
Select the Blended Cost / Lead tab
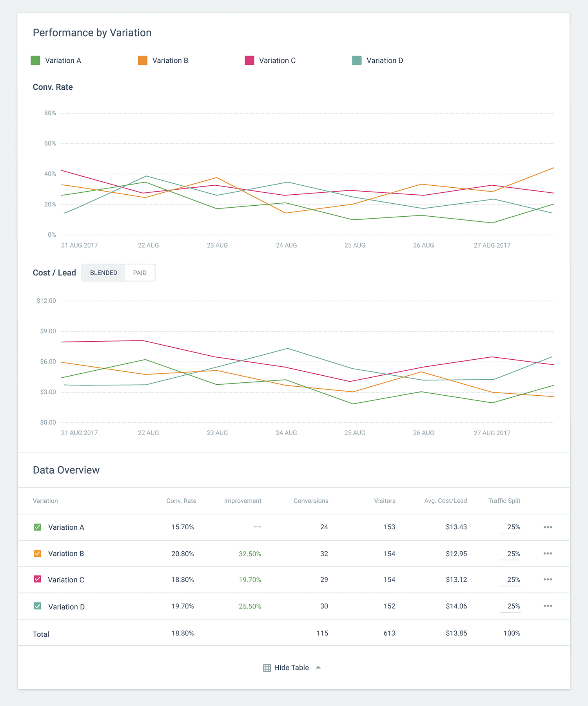tap(103, 273)
